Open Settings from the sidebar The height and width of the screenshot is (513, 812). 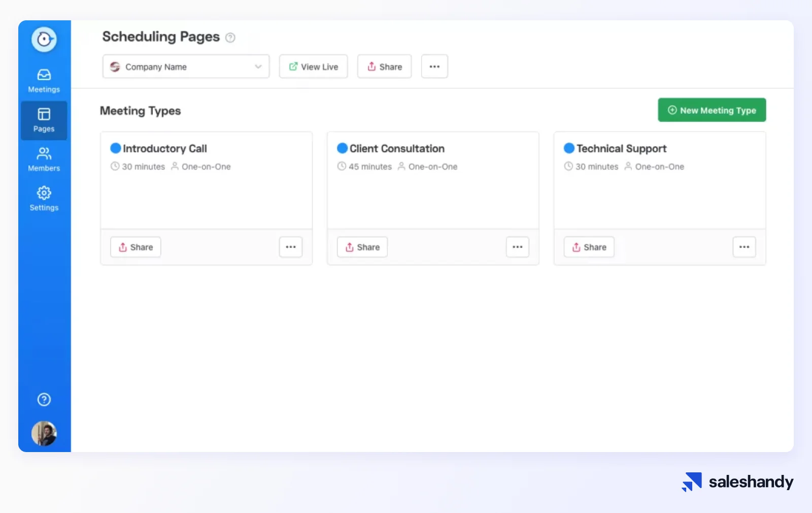[44, 199]
